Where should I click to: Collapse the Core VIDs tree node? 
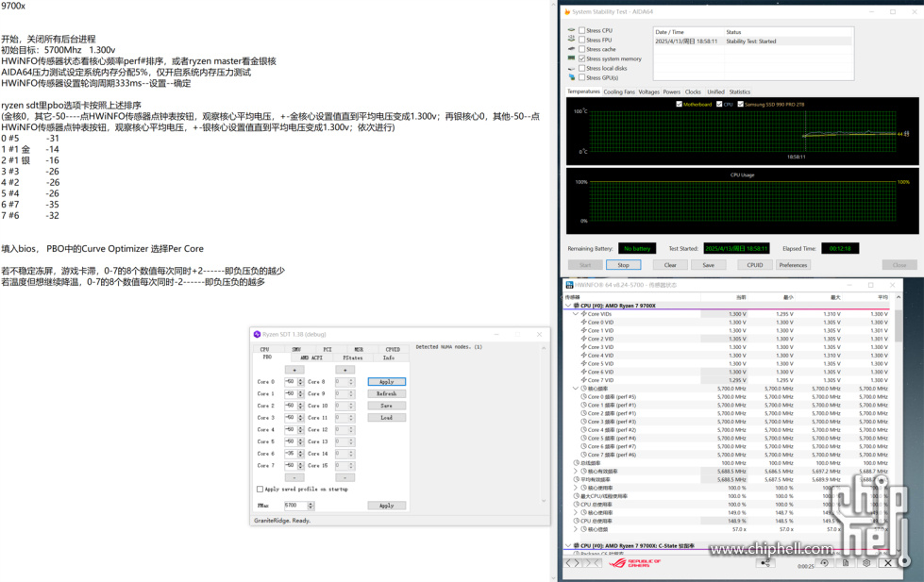pyautogui.click(x=576, y=314)
